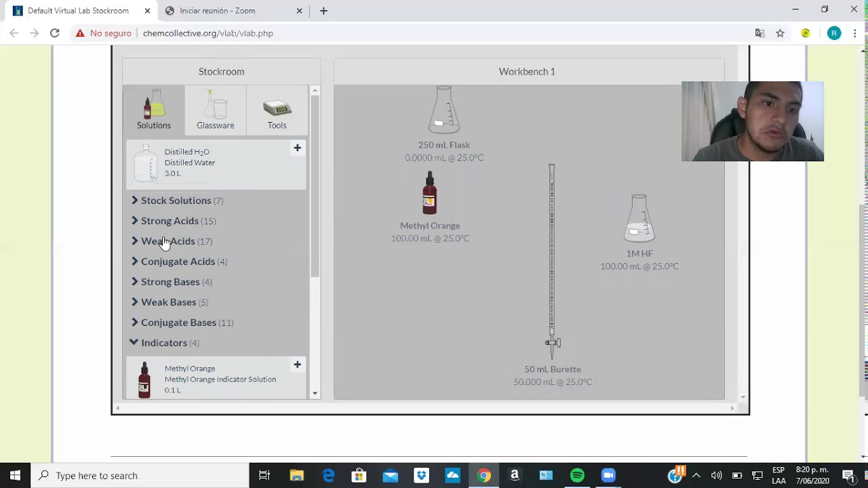Image resolution: width=868 pixels, height=488 pixels.
Task: Expand the Weak Bases category
Action: point(169,302)
